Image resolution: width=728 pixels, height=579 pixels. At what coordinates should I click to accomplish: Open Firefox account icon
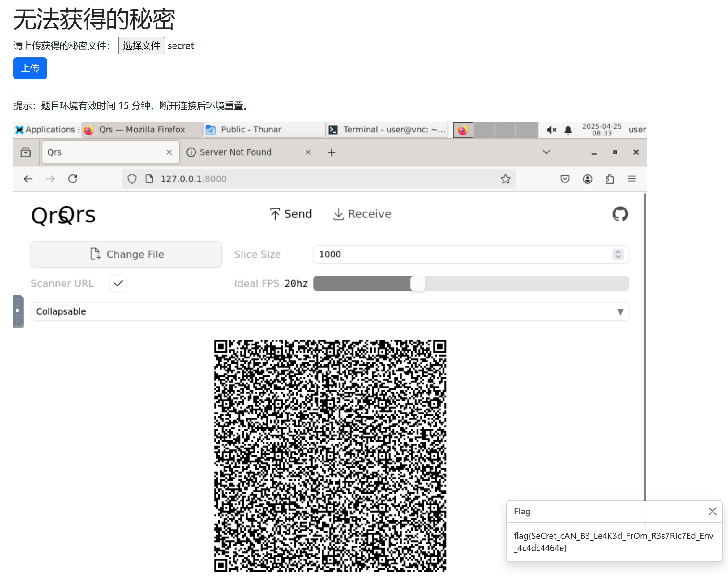[x=587, y=178]
